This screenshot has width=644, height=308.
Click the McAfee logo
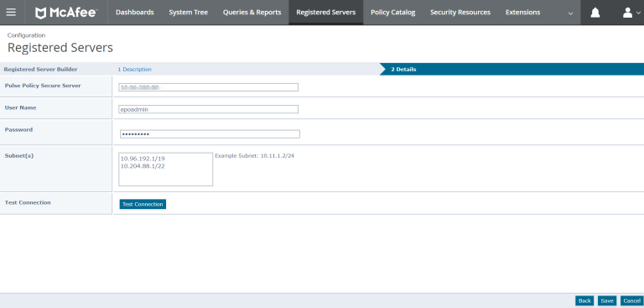coord(66,13)
